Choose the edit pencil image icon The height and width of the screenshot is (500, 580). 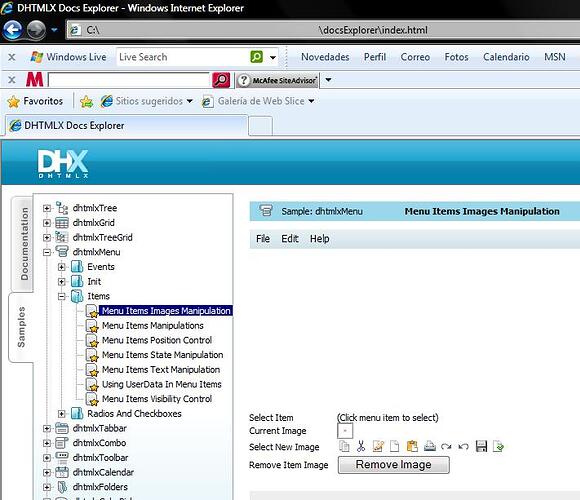click(x=378, y=446)
